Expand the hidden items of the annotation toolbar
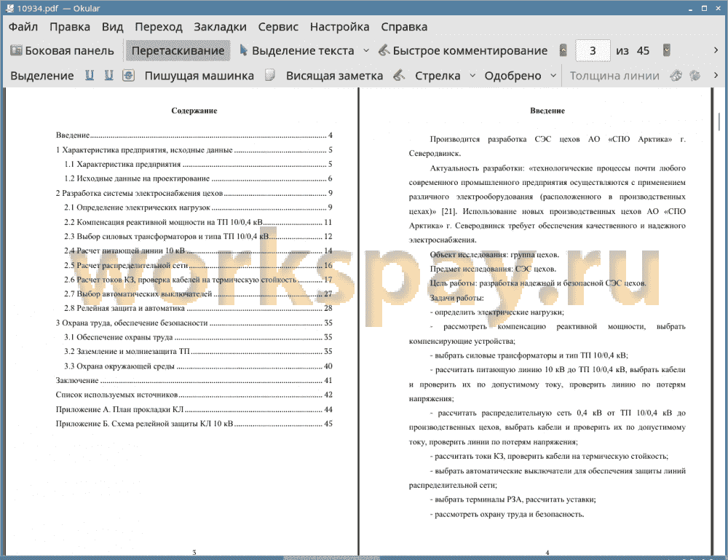This screenshot has height=560, width=728. 716,75
